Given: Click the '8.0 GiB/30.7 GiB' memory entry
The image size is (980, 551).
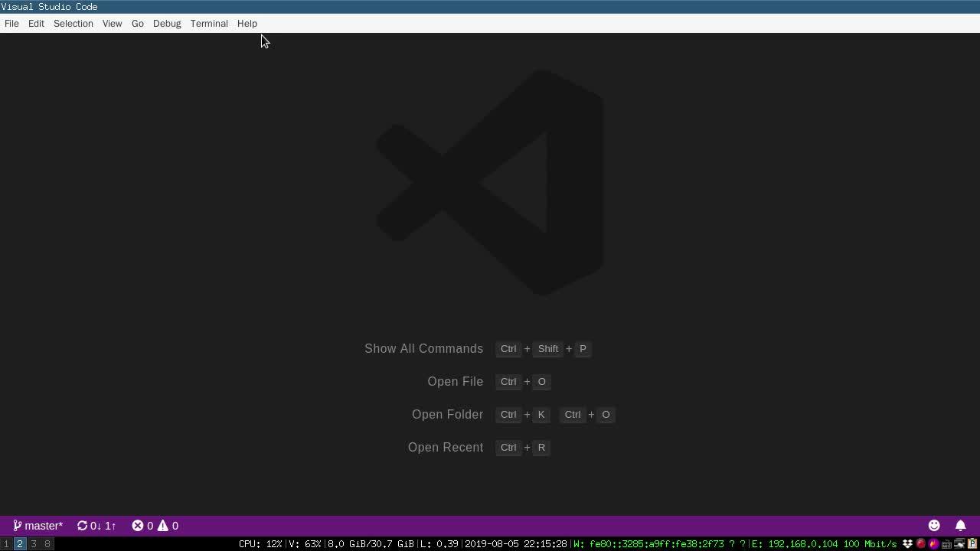Looking at the screenshot, I should click(371, 544).
